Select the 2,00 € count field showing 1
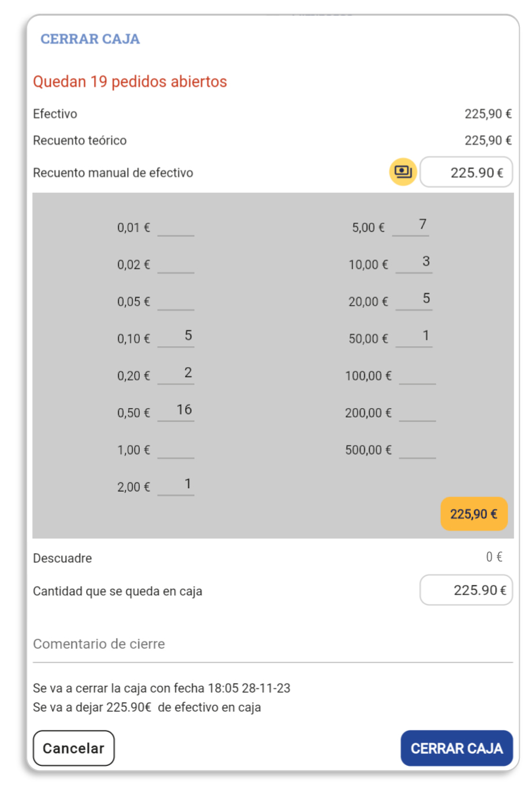The image size is (532, 796). click(x=176, y=485)
